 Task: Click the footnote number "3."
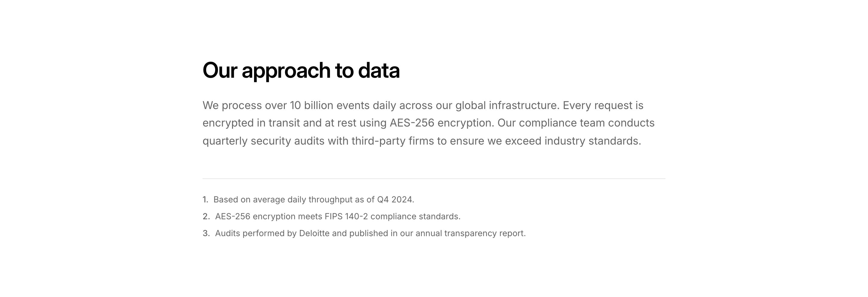pos(206,233)
